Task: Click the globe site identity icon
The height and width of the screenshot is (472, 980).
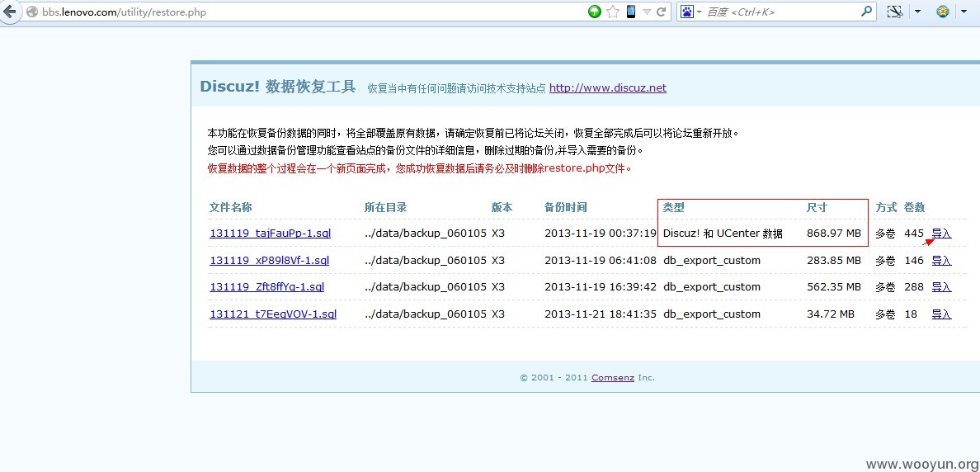Action: (32, 12)
